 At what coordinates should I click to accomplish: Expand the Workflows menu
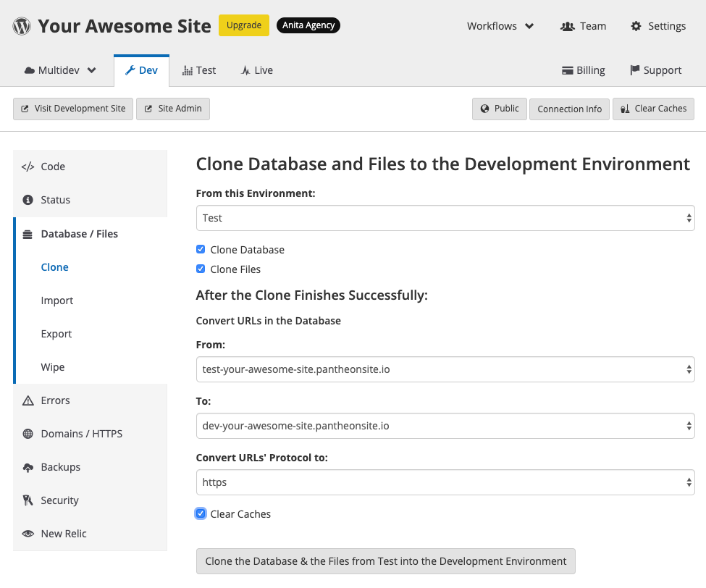click(x=500, y=25)
